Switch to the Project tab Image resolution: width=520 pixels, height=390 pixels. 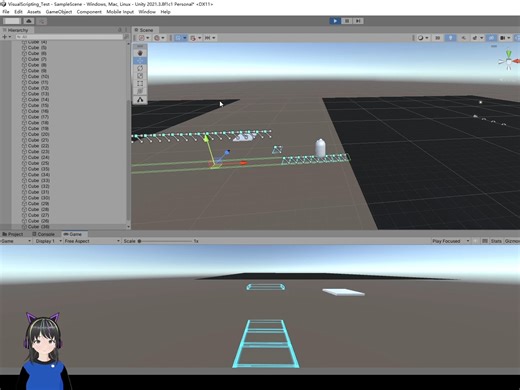[x=13, y=234]
